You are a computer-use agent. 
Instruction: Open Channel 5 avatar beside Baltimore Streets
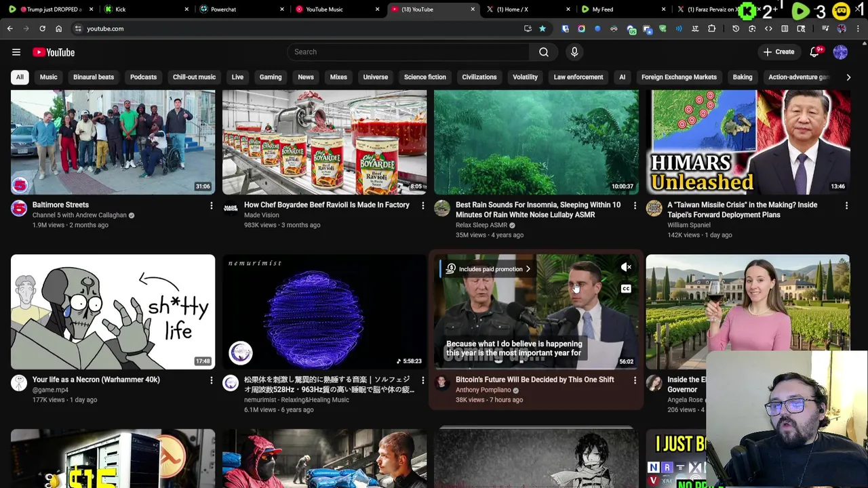pyautogui.click(x=19, y=208)
